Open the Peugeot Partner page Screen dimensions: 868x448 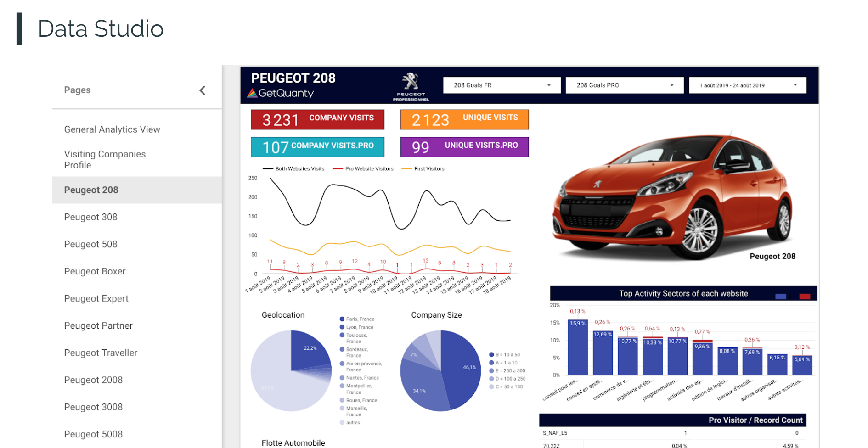(x=98, y=325)
